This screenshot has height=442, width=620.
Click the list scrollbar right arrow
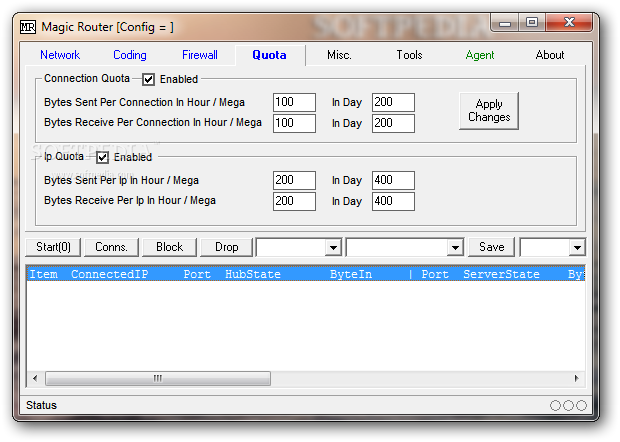[577, 378]
